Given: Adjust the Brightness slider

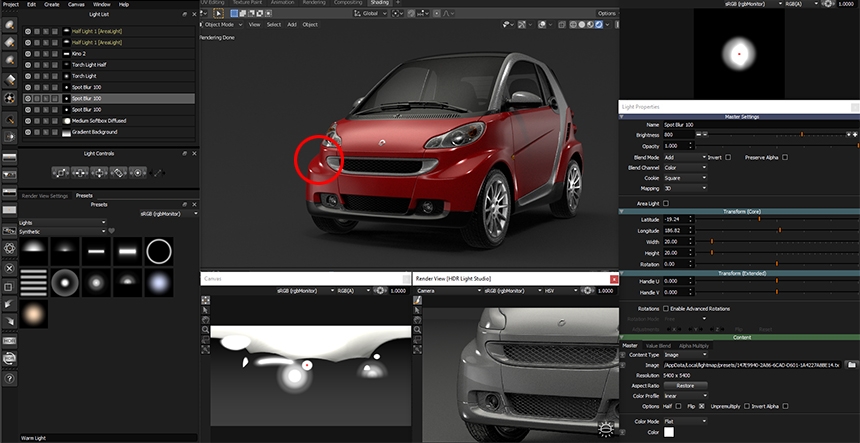Looking at the screenshot, I should tap(776, 134).
